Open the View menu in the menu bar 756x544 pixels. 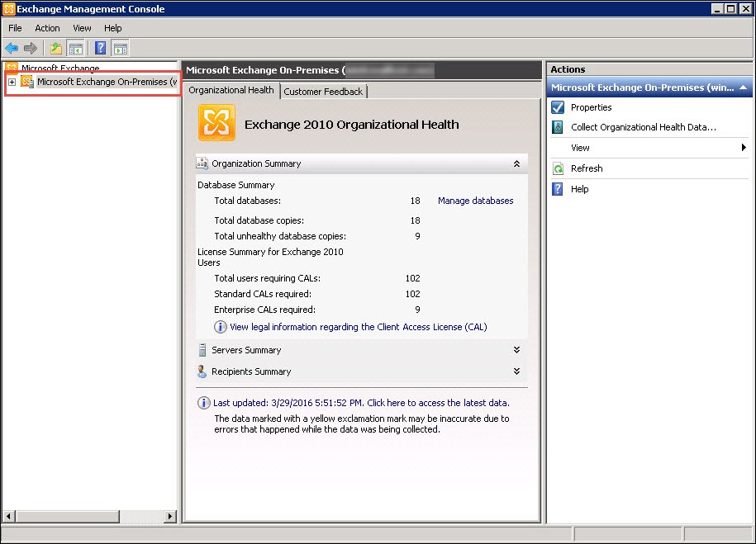[x=82, y=28]
